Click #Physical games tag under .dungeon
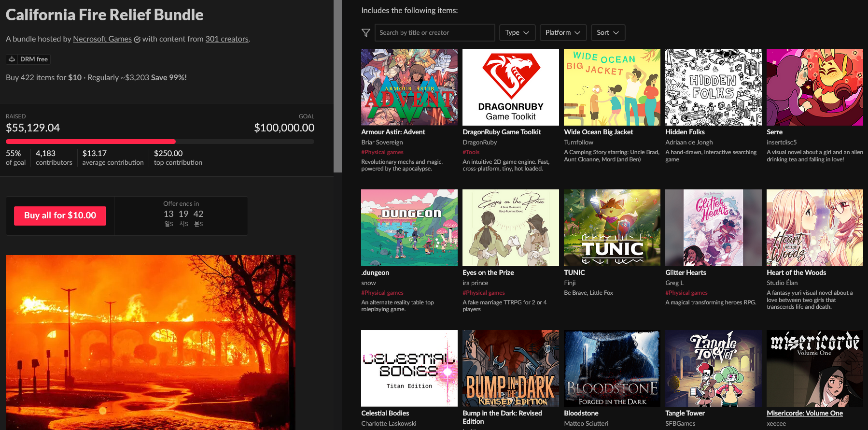 [x=382, y=293]
